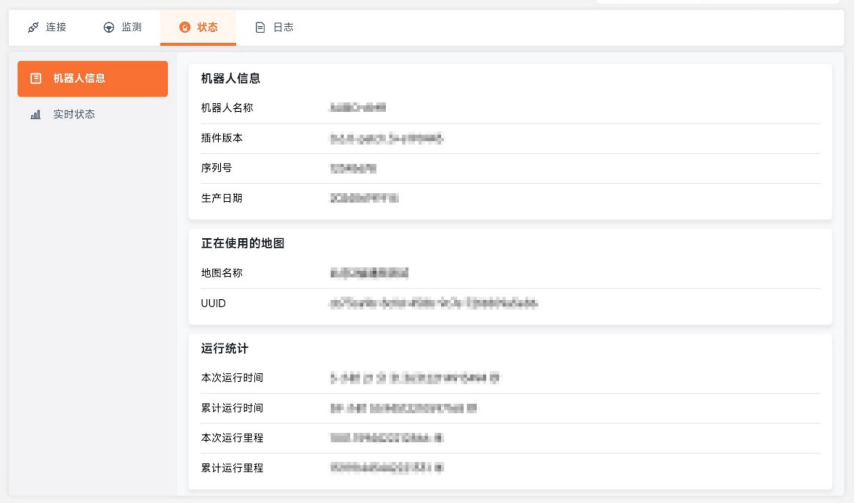This screenshot has height=504, width=856.
Task: Select the 状态 tab
Action: [x=207, y=27]
